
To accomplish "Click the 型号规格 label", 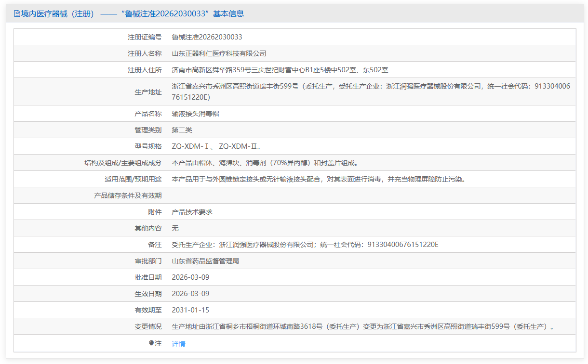I will point(148,146).
